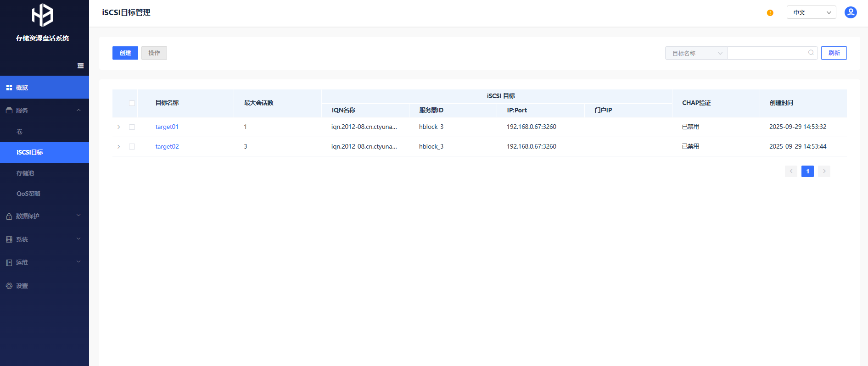
Task: Check the target01 row checkbox
Action: point(132,127)
